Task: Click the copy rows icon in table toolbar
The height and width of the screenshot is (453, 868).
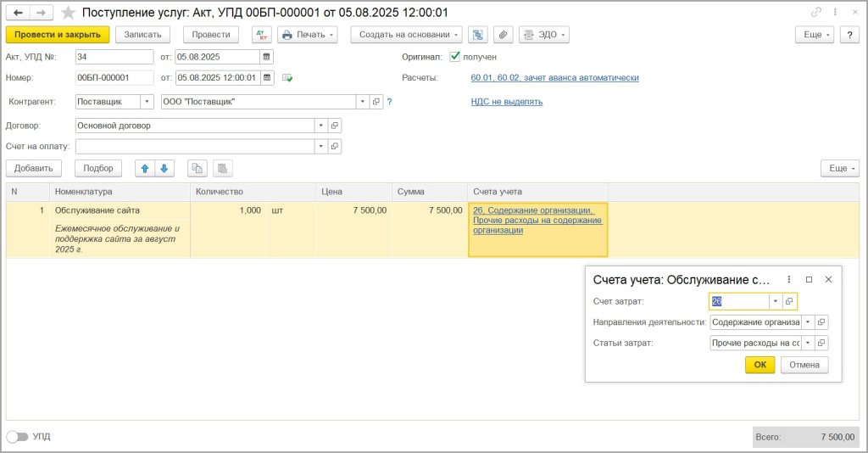Action: click(197, 168)
